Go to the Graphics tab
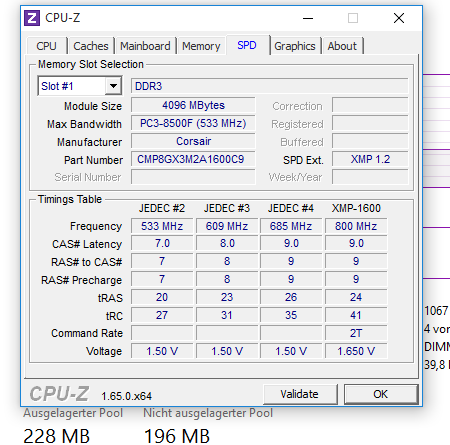This screenshot has height=445, width=450. click(x=295, y=46)
